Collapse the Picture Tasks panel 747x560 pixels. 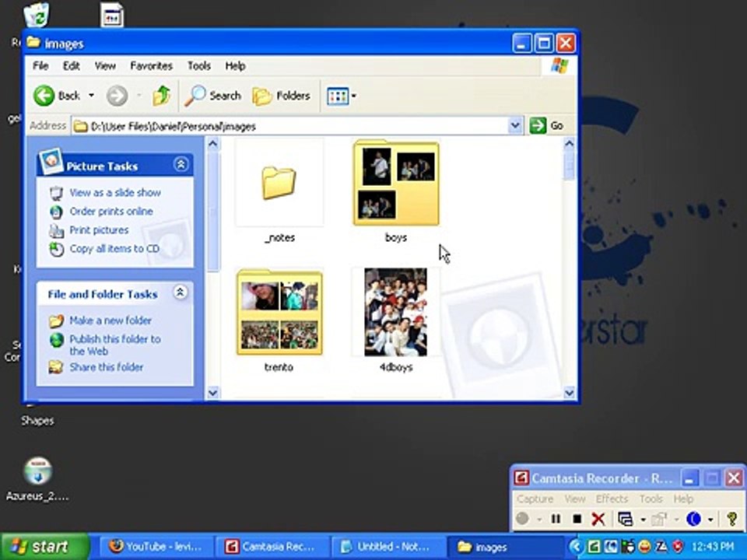click(x=181, y=165)
